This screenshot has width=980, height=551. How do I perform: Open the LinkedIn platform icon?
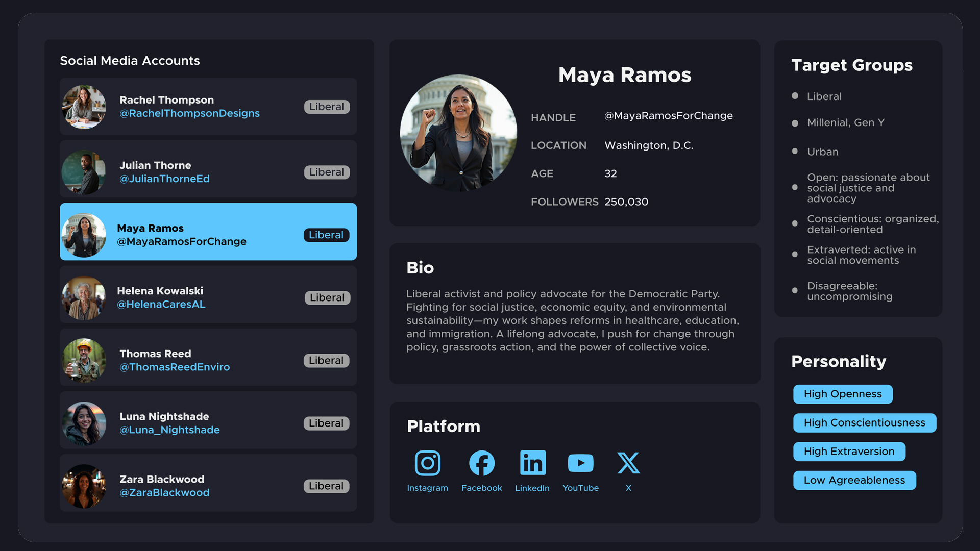tap(532, 463)
